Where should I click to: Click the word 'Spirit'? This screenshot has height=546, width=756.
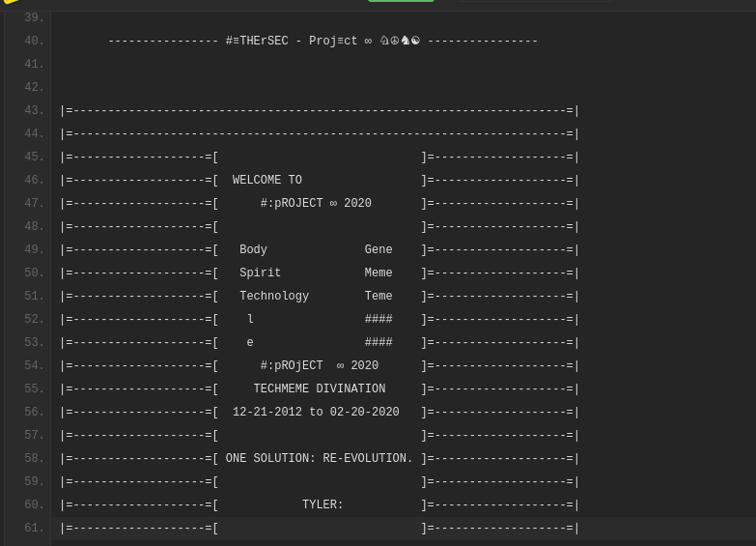(x=260, y=273)
